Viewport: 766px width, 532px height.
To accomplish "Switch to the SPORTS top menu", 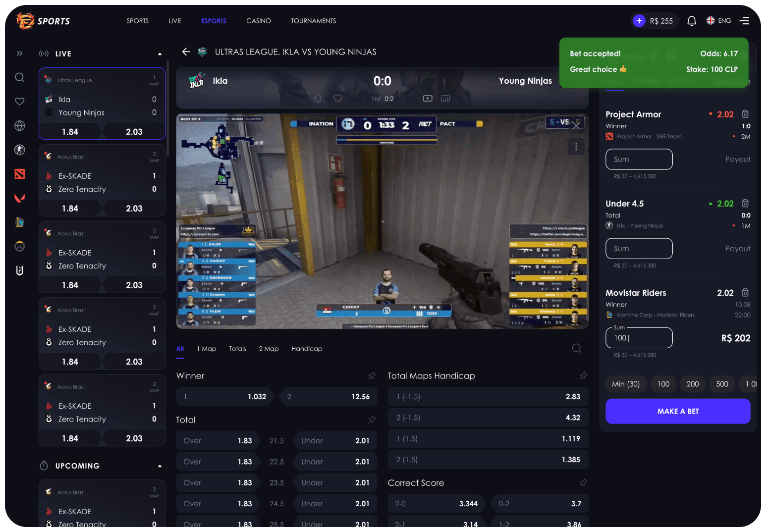I will point(138,21).
